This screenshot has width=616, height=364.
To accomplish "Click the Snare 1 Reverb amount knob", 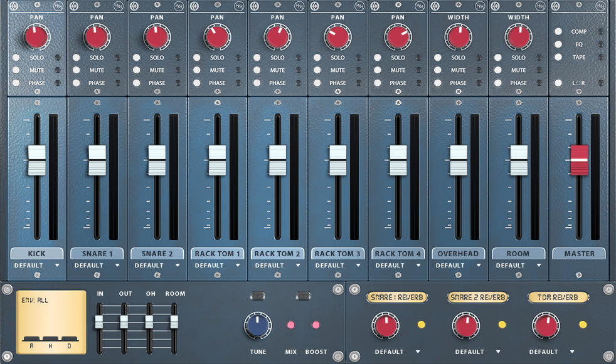I will tap(385, 326).
